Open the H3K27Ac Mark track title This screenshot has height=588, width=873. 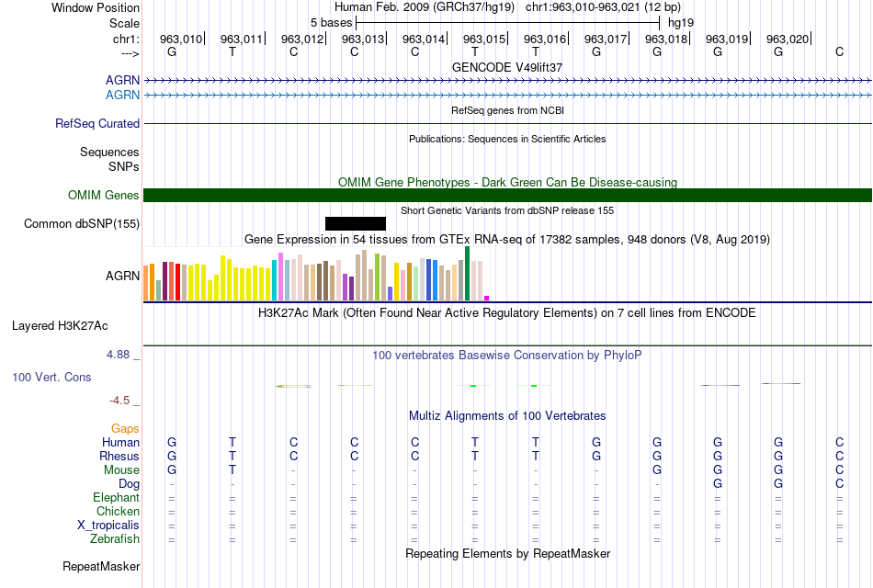506,313
